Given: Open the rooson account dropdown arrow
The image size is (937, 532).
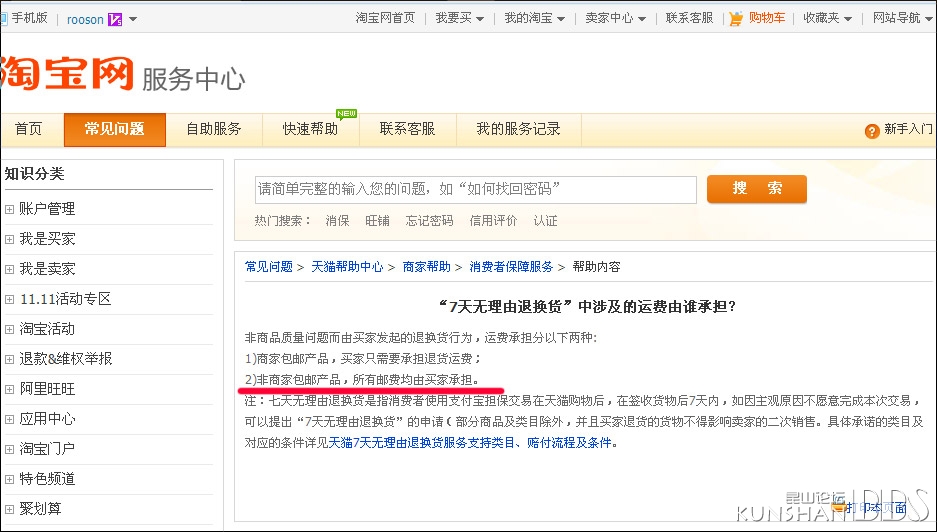Looking at the screenshot, I should [x=133, y=19].
